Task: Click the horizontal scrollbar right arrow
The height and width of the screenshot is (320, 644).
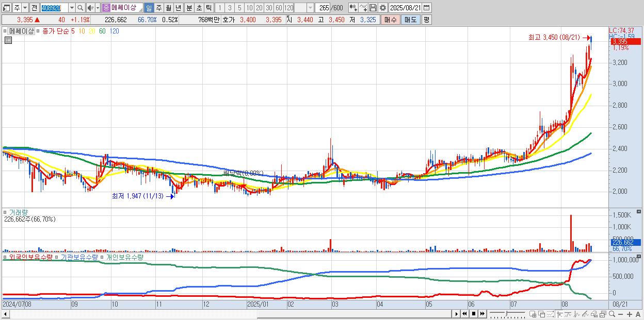Action: [x=457, y=314]
